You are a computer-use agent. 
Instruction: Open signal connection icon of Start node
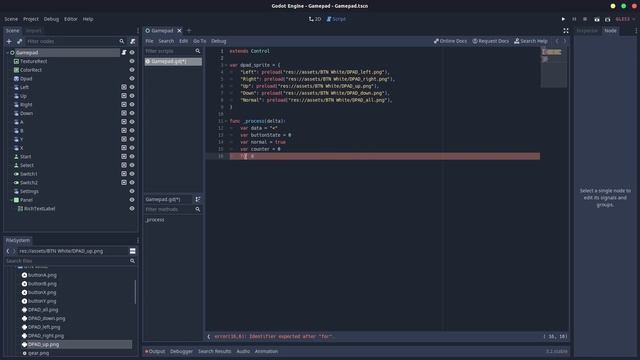tap(124, 156)
